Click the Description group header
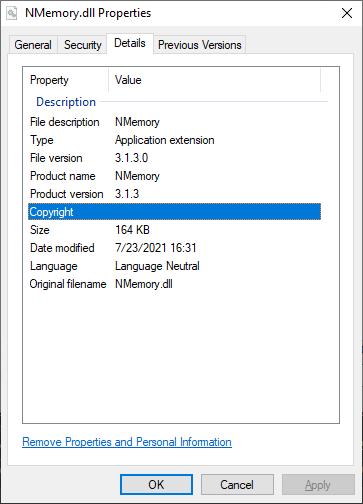The image size is (363, 504). click(x=66, y=102)
